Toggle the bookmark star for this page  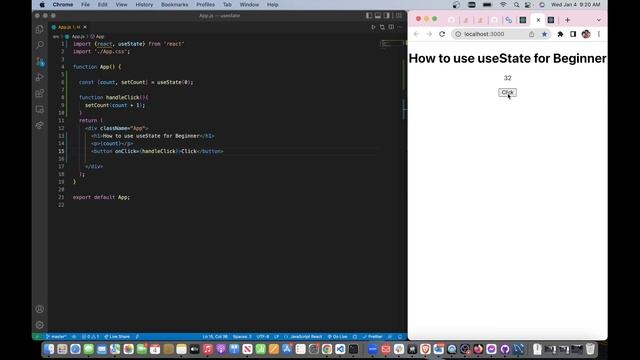(x=544, y=34)
